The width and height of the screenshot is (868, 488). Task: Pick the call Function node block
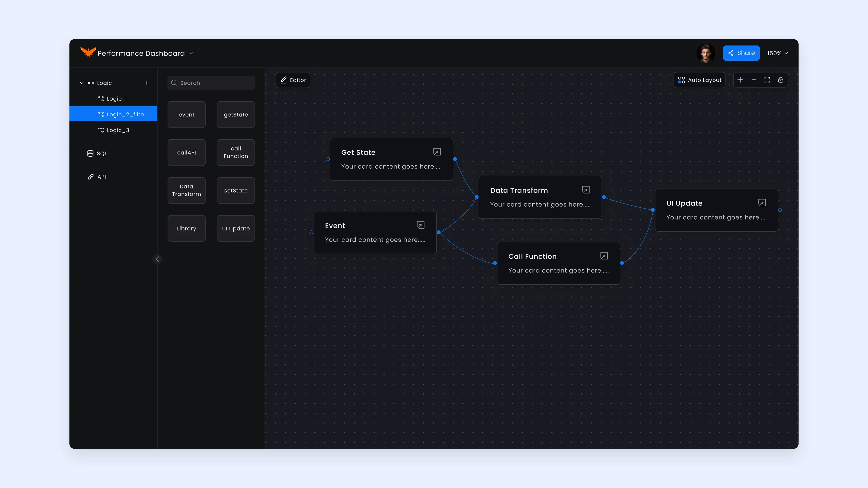click(236, 153)
